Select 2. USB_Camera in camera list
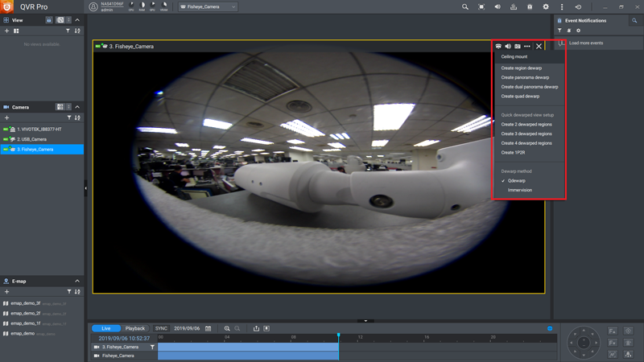The height and width of the screenshot is (362, 644). click(32, 139)
